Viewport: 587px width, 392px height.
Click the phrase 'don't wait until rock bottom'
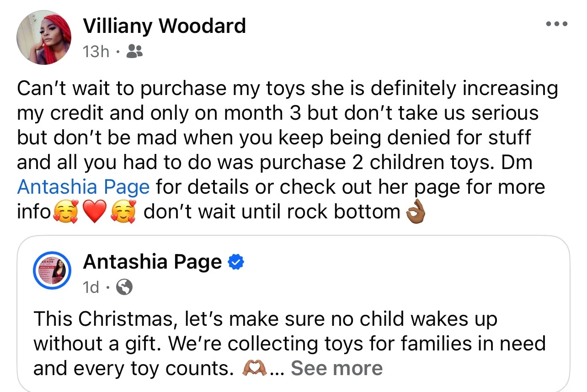(272, 212)
